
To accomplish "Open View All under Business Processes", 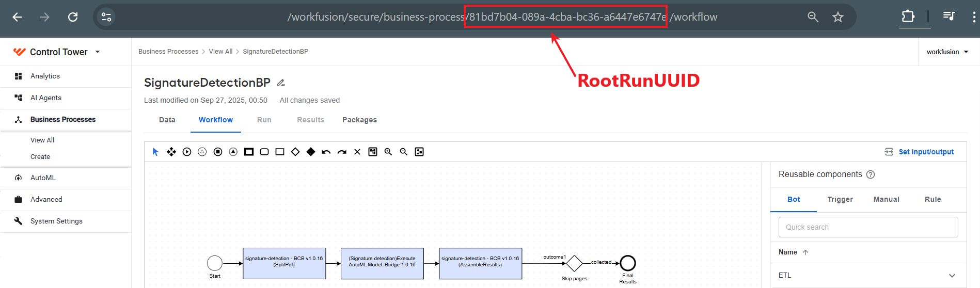I will (42, 140).
